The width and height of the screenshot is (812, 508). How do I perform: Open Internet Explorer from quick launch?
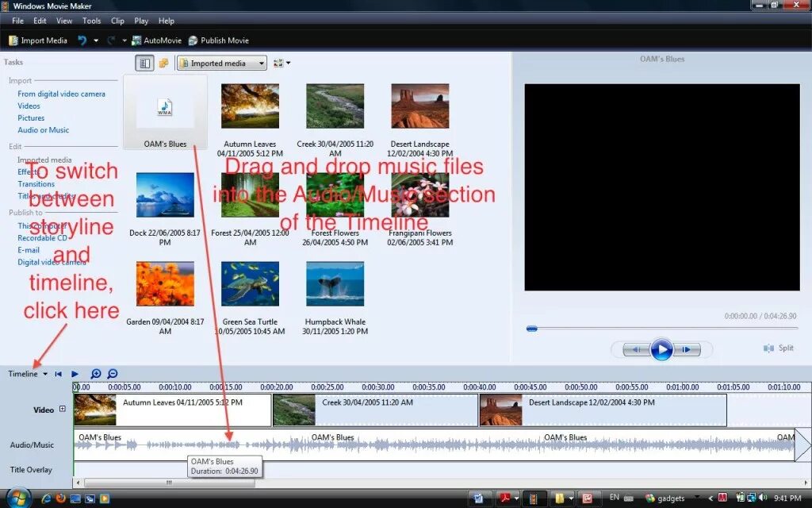click(x=46, y=498)
